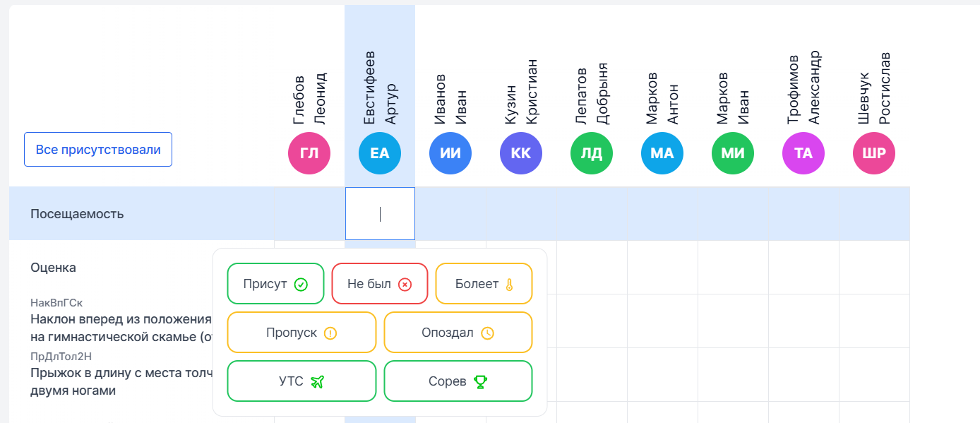Click the Оценка cell for Марков Антон
Image resolution: width=980 pixels, height=423 pixels.
(x=662, y=267)
